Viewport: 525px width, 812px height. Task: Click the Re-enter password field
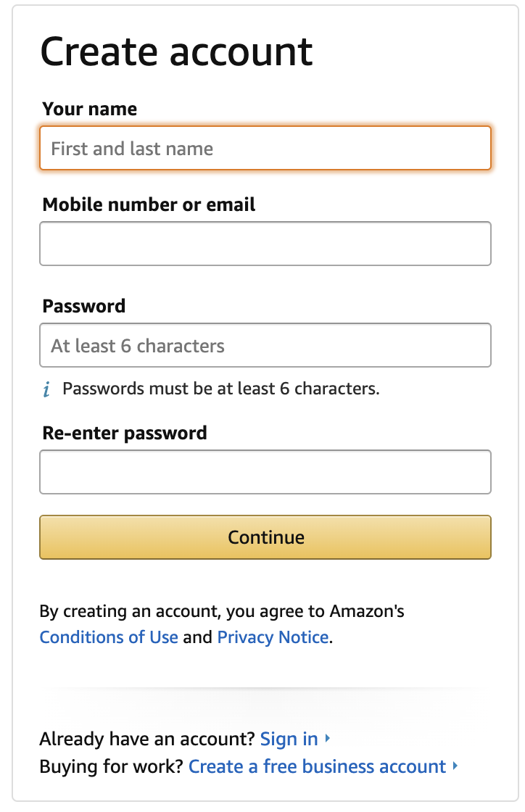coord(265,472)
